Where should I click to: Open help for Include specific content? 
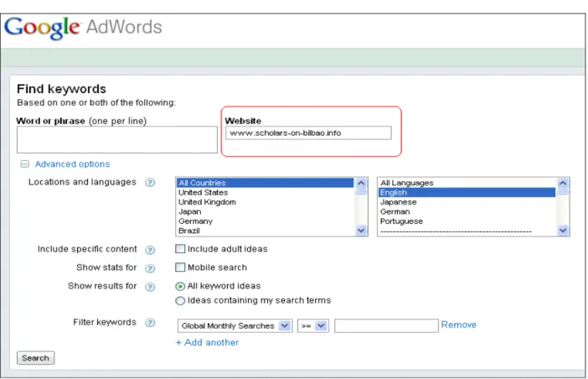pyautogui.click(x=150, y=250)
